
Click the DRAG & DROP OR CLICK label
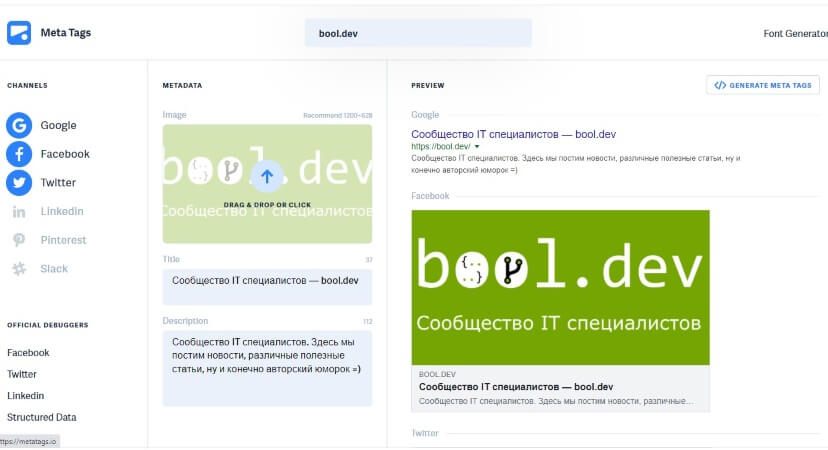[x=267, y=205]
